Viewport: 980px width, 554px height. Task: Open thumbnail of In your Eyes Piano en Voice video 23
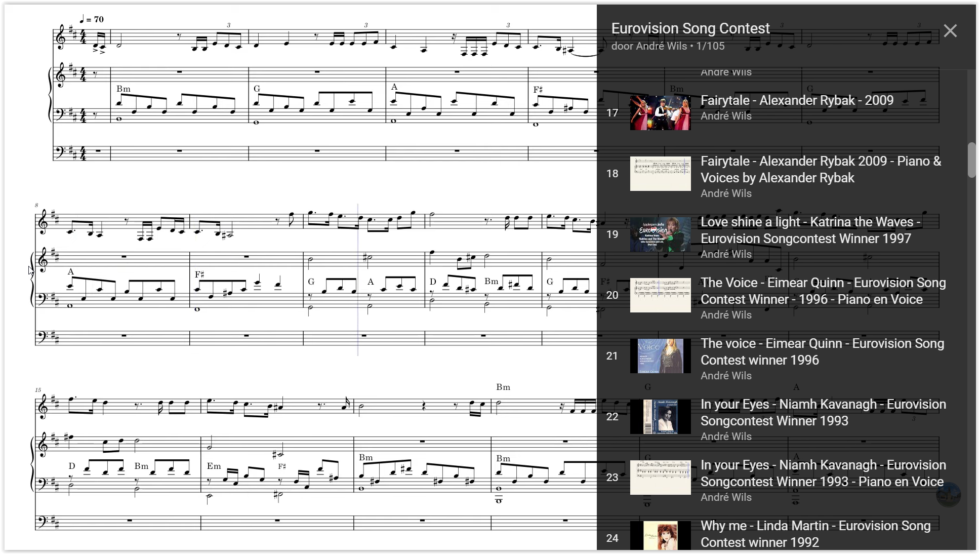(x=660, y=478)
